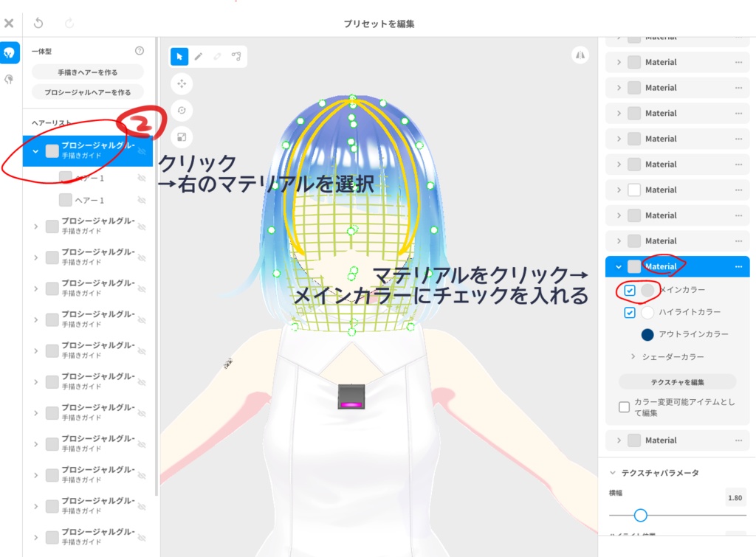Click the move gizmo icon
Screen dimensions: 756x557
point(182,83)
